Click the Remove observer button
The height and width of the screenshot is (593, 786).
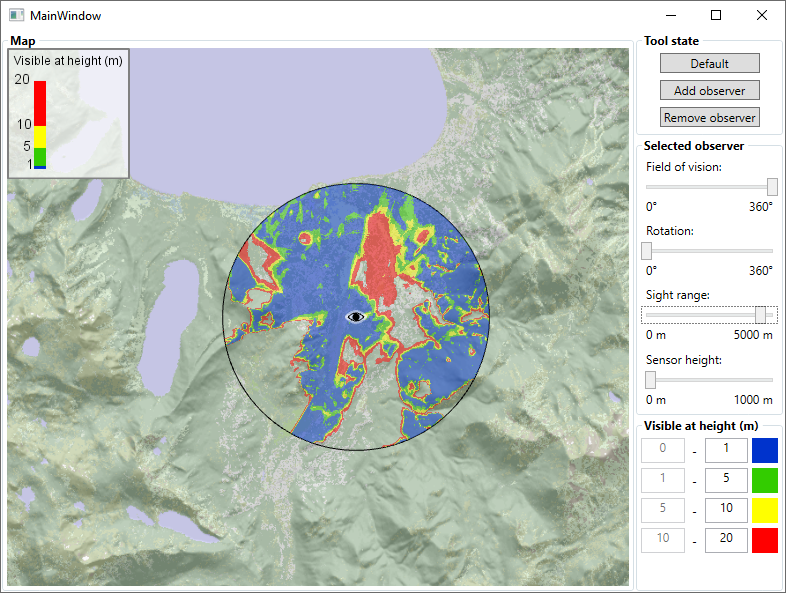click(x=709, y=117)
